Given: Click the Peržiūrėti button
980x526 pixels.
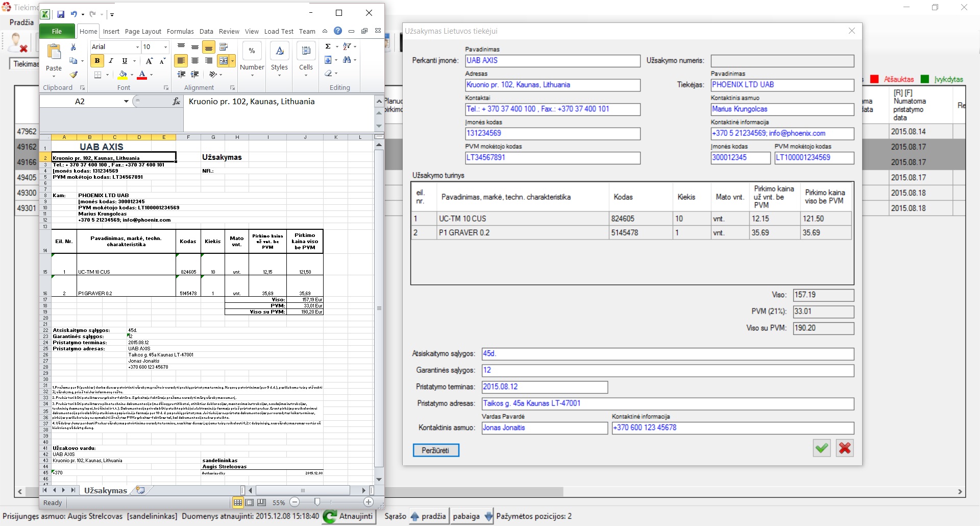Looking at the screenshot, I should (x=436, y=450).
